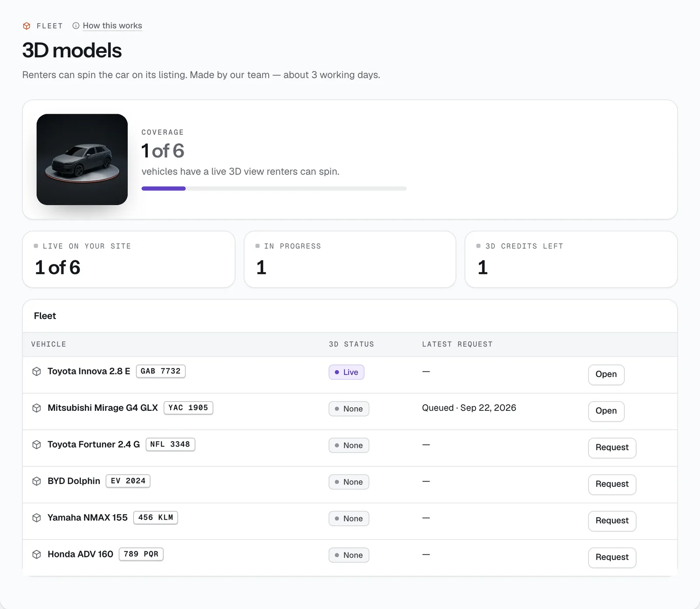Click the orange Fleet cube icon
The image size is (700, 609).
point(27,26)
